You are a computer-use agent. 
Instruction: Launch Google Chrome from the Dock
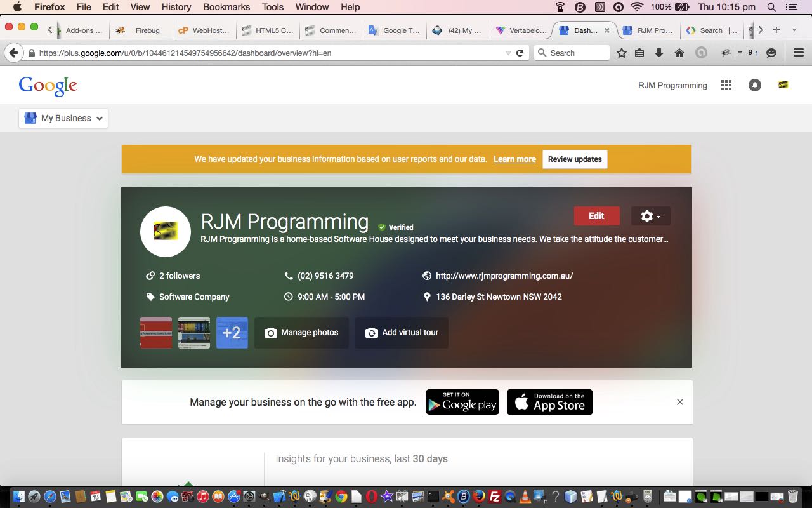pos(341,497)
